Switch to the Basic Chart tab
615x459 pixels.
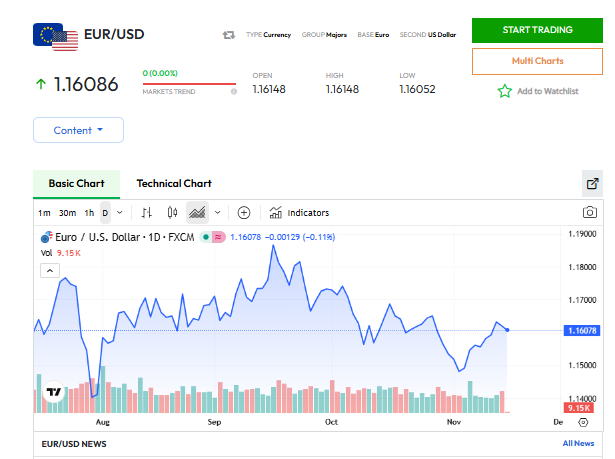point(76,183)
